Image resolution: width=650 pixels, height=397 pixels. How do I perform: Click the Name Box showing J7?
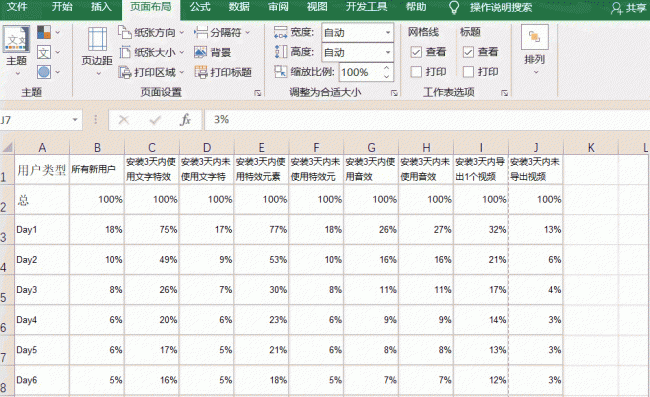pos(35,120)
